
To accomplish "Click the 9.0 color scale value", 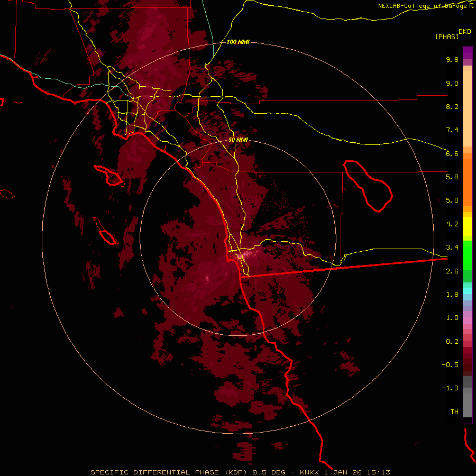I will coord(452,83).
